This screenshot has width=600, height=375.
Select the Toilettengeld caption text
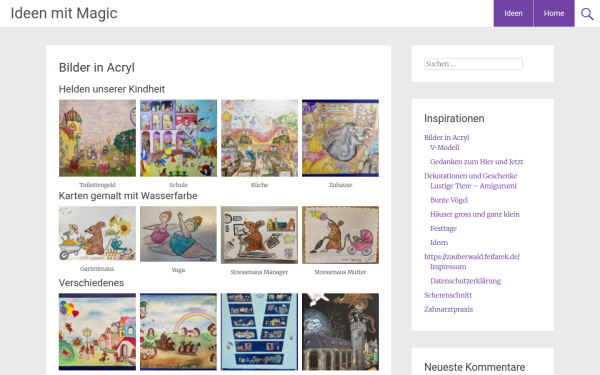coord(97,185)
